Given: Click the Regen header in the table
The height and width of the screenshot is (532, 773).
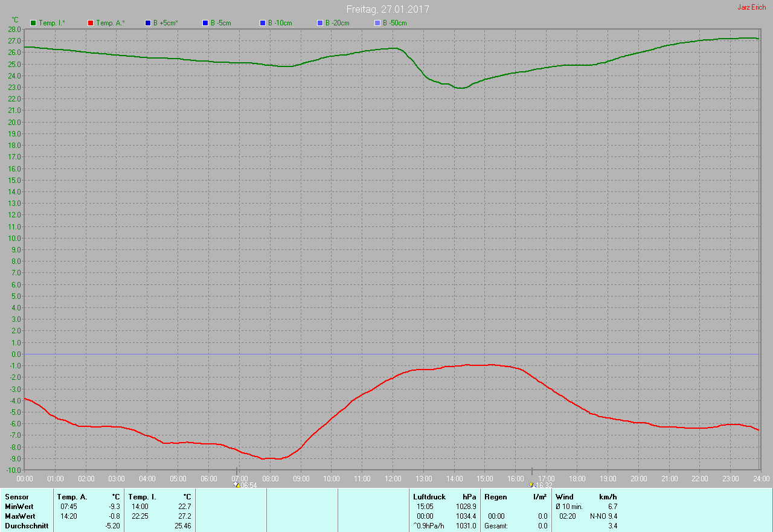Looking at the screenshot, I should (496, 497).
